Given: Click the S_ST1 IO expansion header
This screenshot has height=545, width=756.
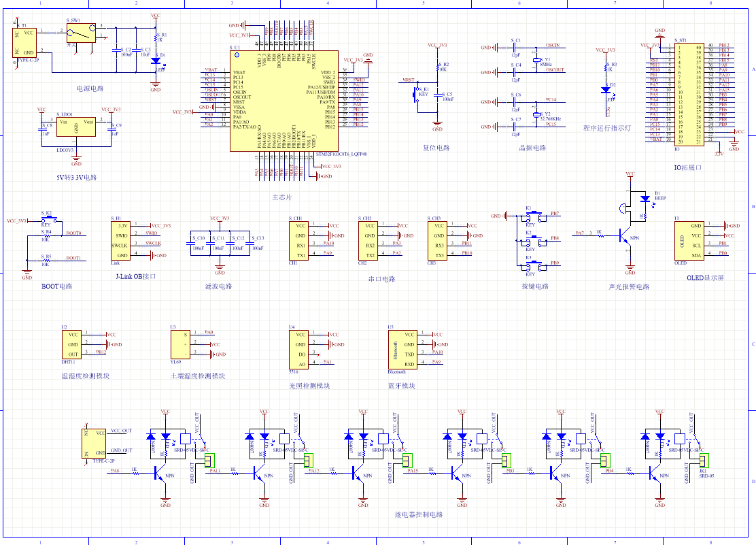Looking at the screenshot, I should 689,94.
